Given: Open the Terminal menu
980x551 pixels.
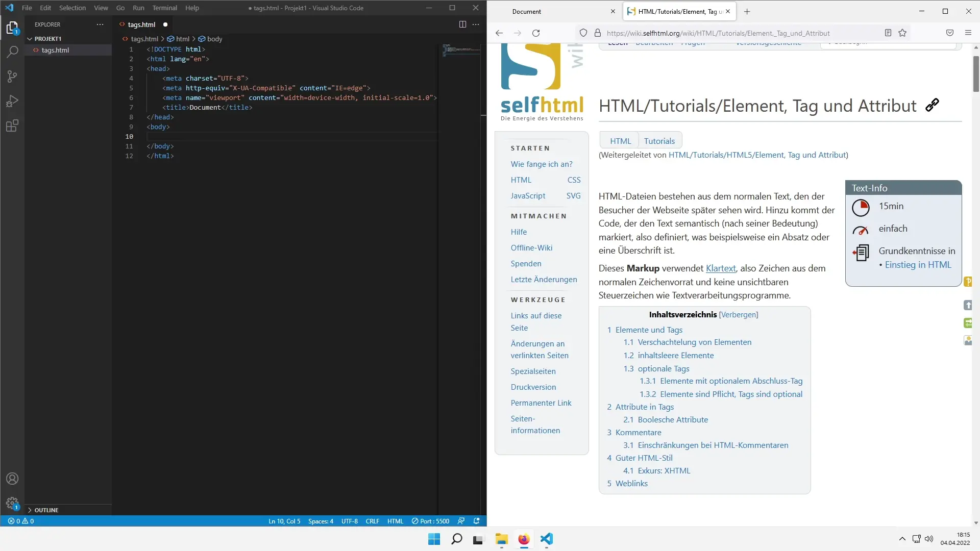Looking at the screenshot, I should [164, 8].
